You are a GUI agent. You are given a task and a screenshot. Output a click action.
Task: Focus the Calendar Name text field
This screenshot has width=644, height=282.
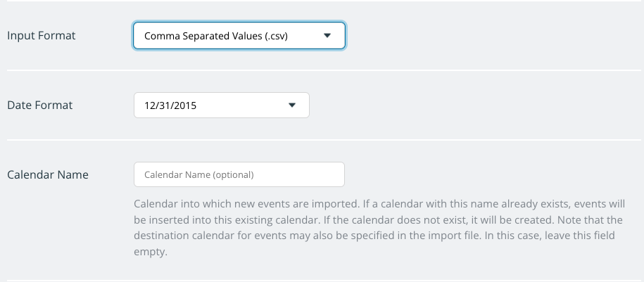[x=239, y=174]
